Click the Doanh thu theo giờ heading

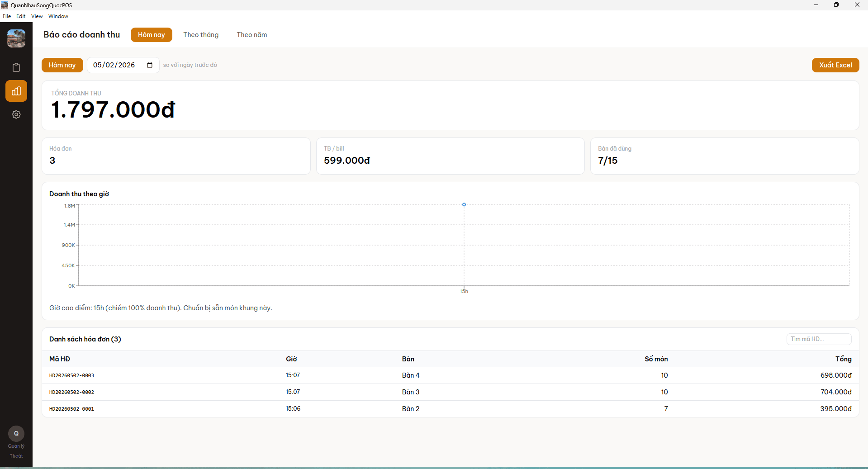click(x=79, y=194)
